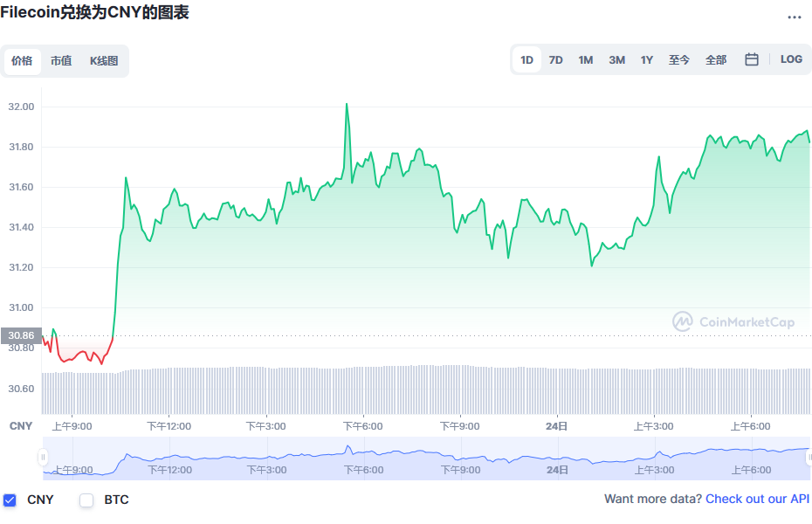The width and height of the screenshot is (812, 524).
Task: Select the 全部 range option
Action: (717, 59)
